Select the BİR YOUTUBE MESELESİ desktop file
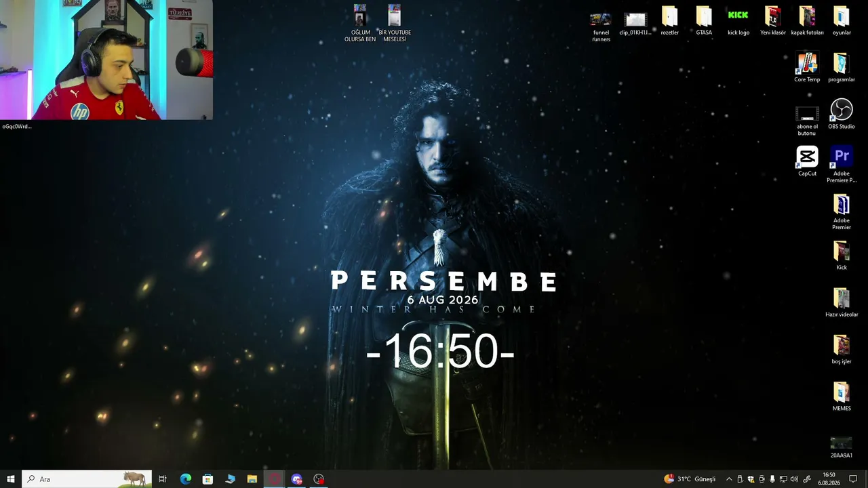The height and width of the screenshot is (488, 868). coord(395,24)
